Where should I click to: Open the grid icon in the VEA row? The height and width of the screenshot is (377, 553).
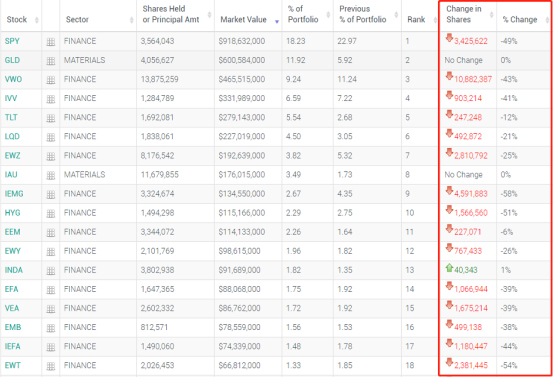coord(50,309)
